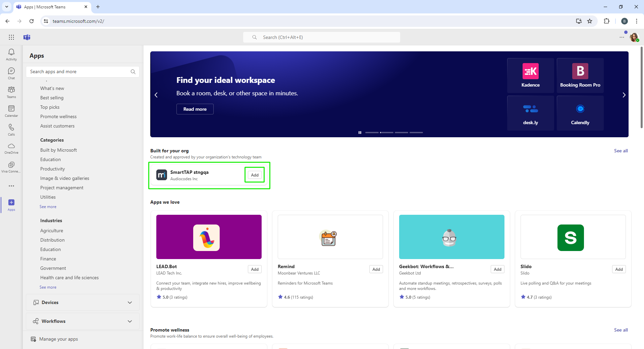Add the SmartTAP stngqa app
The height and width of the screenshot is (349, 644).
coord(255,175)
